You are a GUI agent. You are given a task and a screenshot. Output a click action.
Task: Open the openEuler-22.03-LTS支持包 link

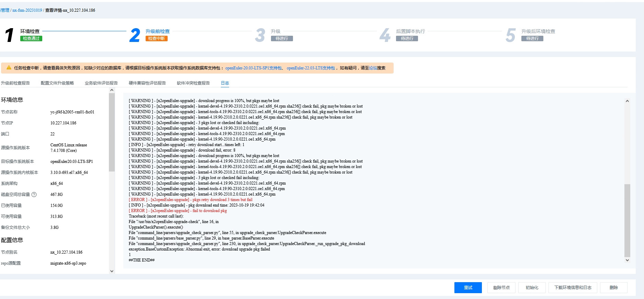(310, 68)
